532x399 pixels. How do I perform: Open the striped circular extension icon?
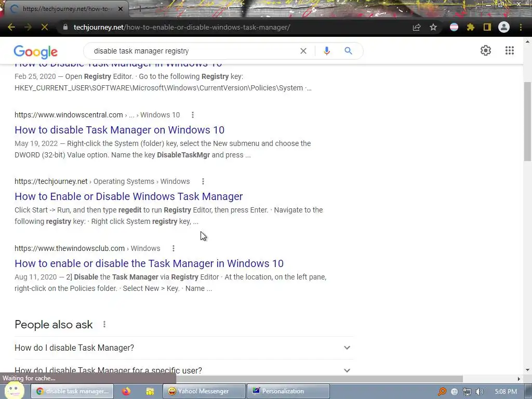pyautogui.click(x=454, y=27)
